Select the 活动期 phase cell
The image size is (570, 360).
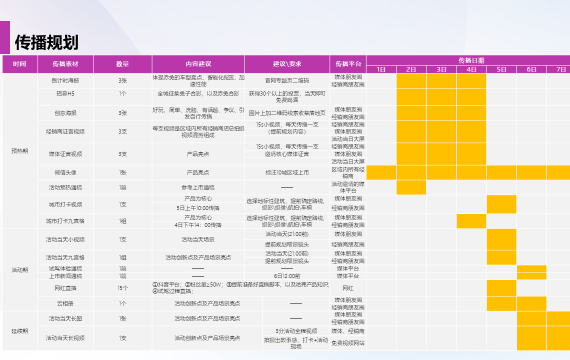pyautogui.click(x=20, y=270)
